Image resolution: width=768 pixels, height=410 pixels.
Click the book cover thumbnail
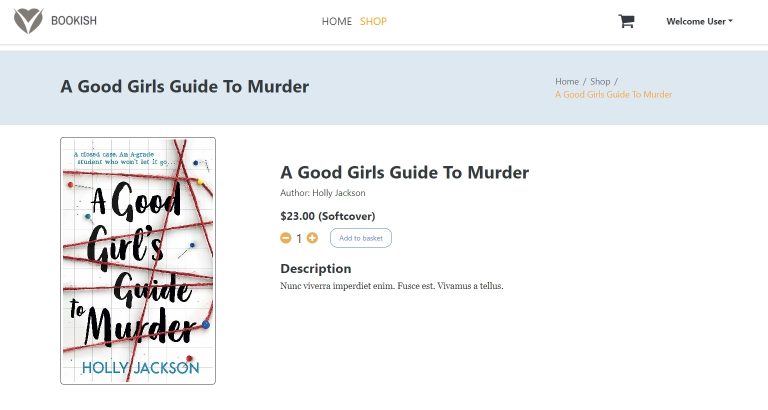[138, 261]
